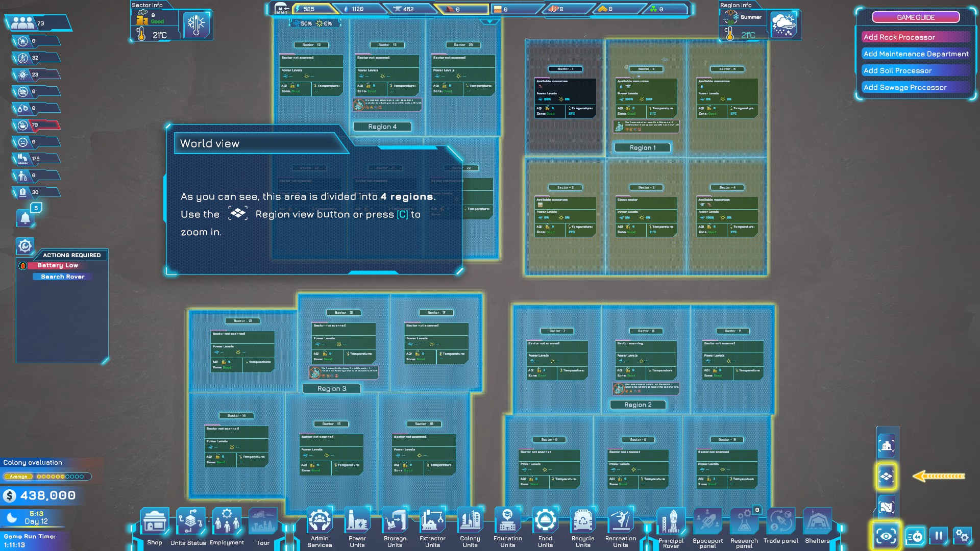Open Recreation Units build menu

[621, 521]
